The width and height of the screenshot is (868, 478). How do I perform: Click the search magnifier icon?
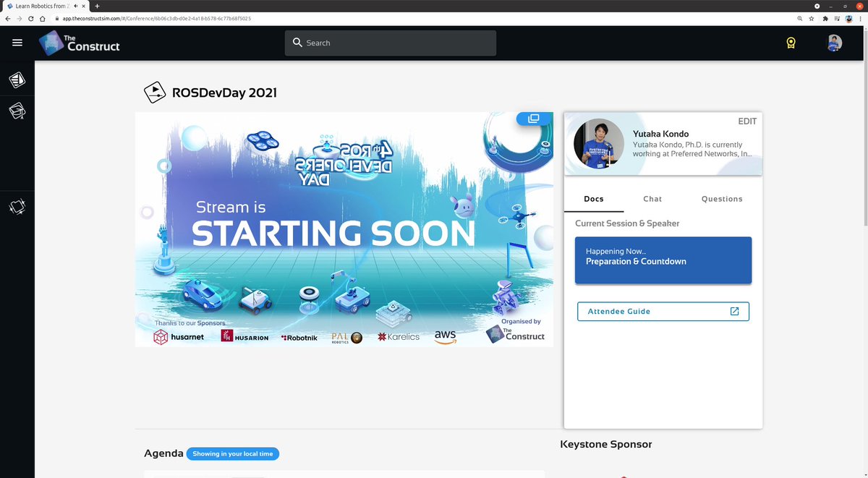(x=298, y=43)
